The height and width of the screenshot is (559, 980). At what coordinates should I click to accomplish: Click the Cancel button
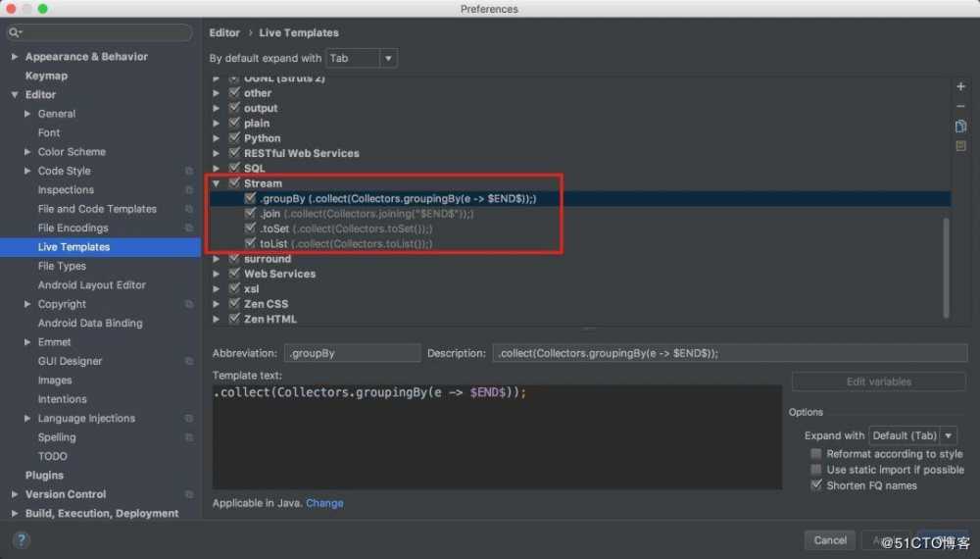click(x=830, y=539)
